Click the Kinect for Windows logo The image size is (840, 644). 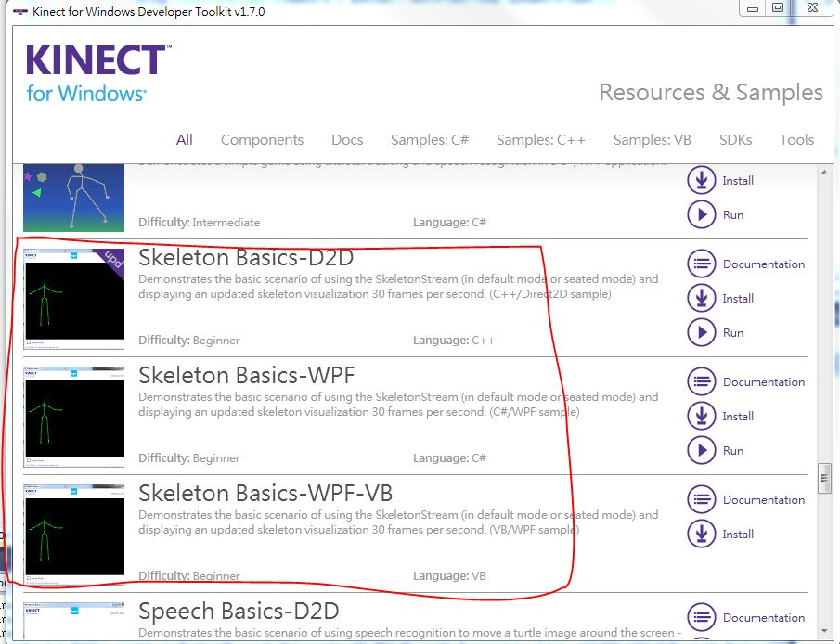coord(98,74)
